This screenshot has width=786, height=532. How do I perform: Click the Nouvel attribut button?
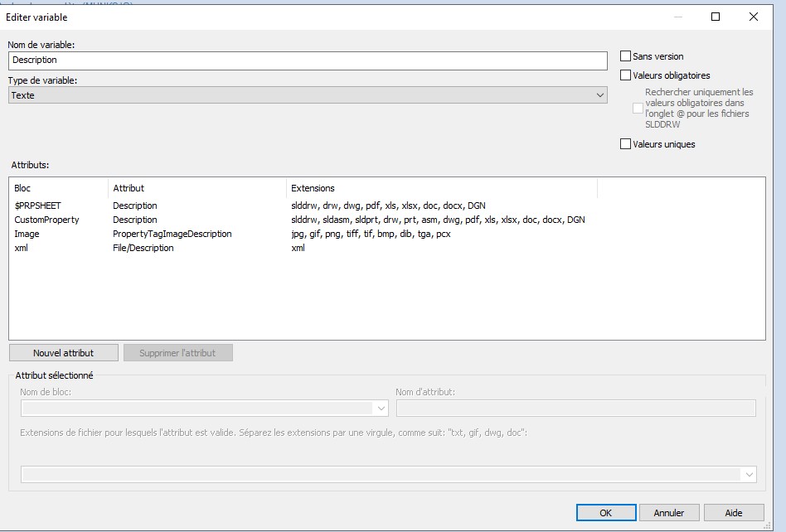click(x=64, y=353)
